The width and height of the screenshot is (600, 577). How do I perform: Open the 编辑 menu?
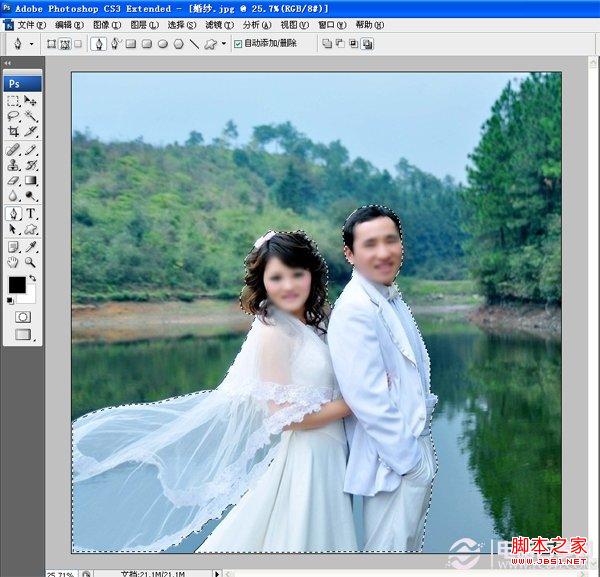tap(69, 25)
